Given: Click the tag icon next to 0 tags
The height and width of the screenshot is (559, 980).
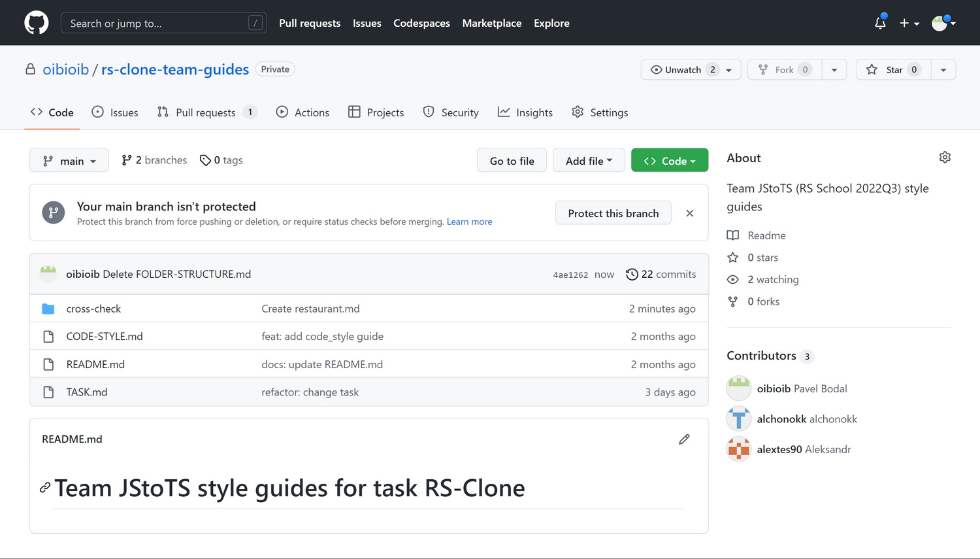Looking at the screenshot, I should pyautogui.click(x=205, y=160).
